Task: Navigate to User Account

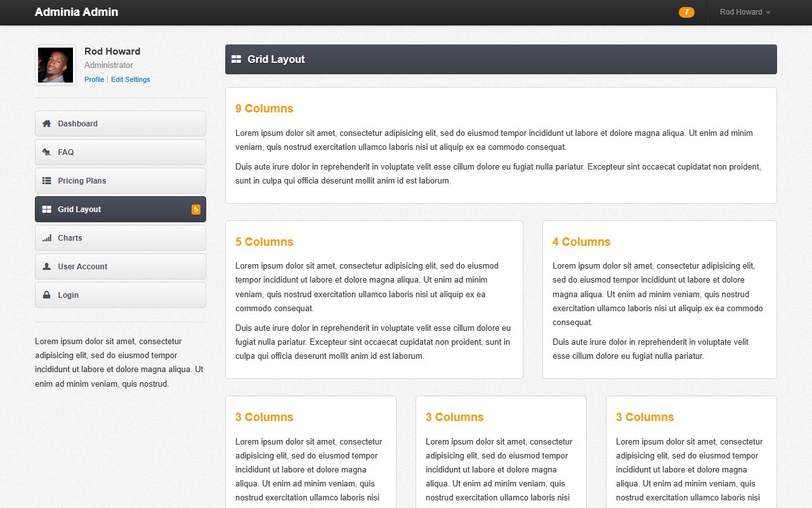Action: 121,266
